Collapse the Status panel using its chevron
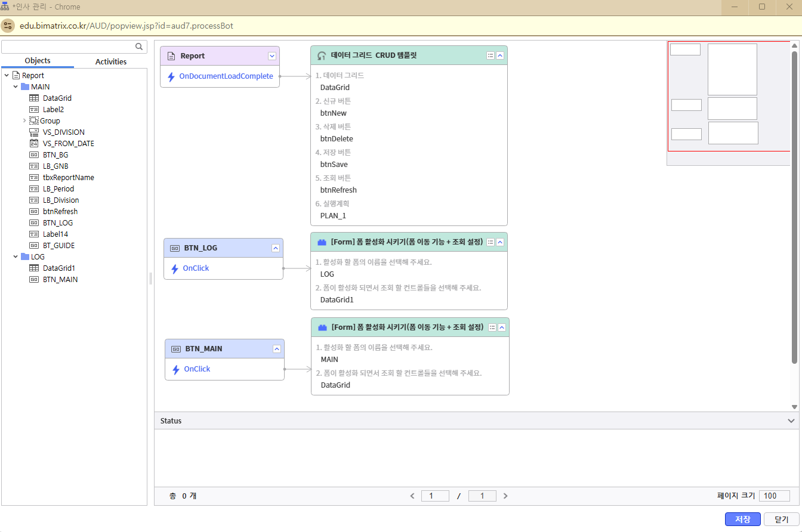 point(791,420)
